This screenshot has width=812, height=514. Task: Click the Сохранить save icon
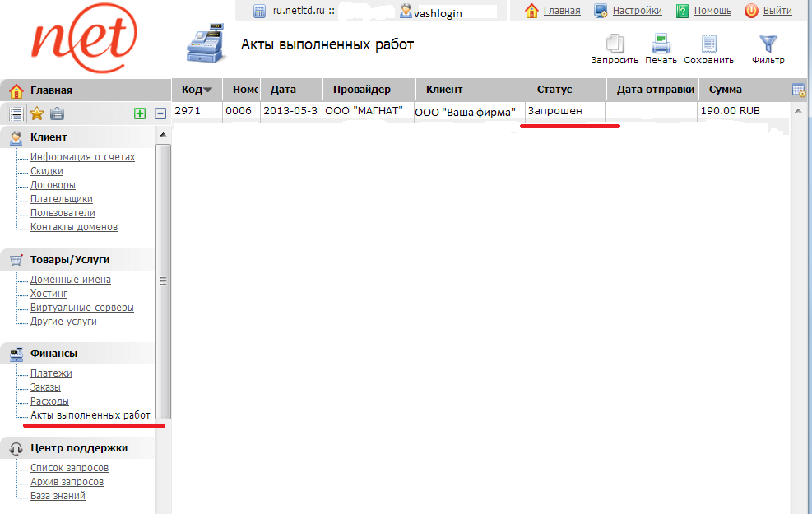708,44
